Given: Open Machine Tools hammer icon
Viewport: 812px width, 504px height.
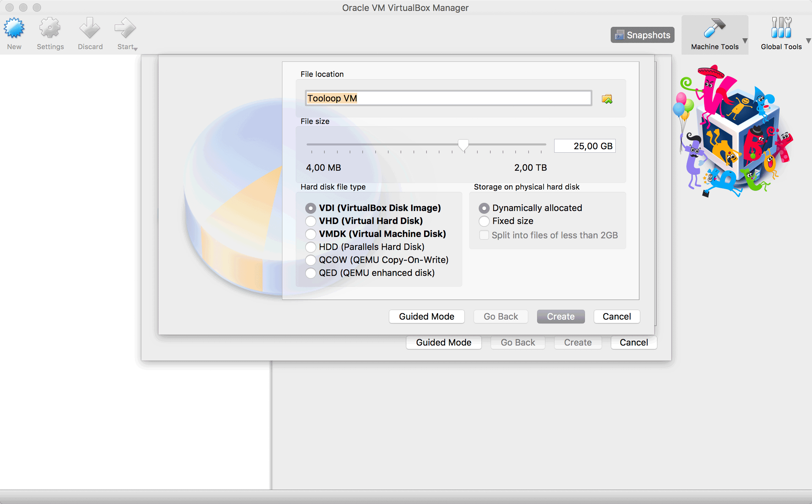Looking at the screenshot, I should click(x=714, y=28).
